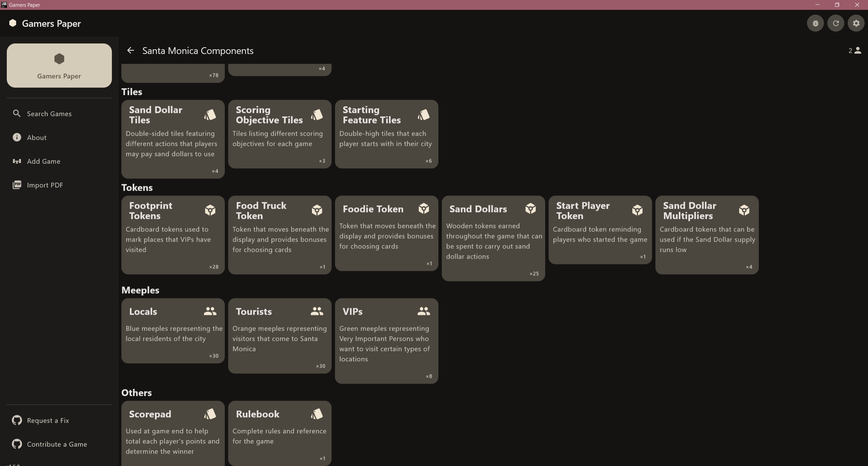Open the bug report icon in header
The width and height of the screenshot is (868, 466).
pos(815,23)
